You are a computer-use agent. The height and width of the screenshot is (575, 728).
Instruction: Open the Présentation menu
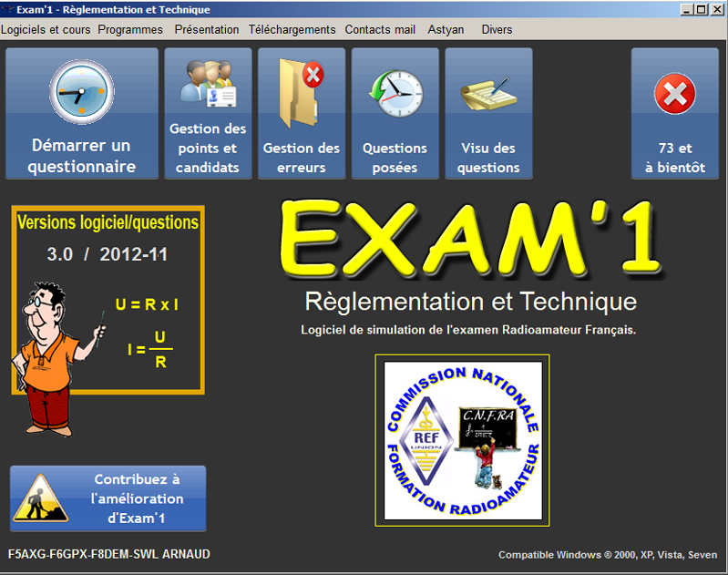pos(207,30)
